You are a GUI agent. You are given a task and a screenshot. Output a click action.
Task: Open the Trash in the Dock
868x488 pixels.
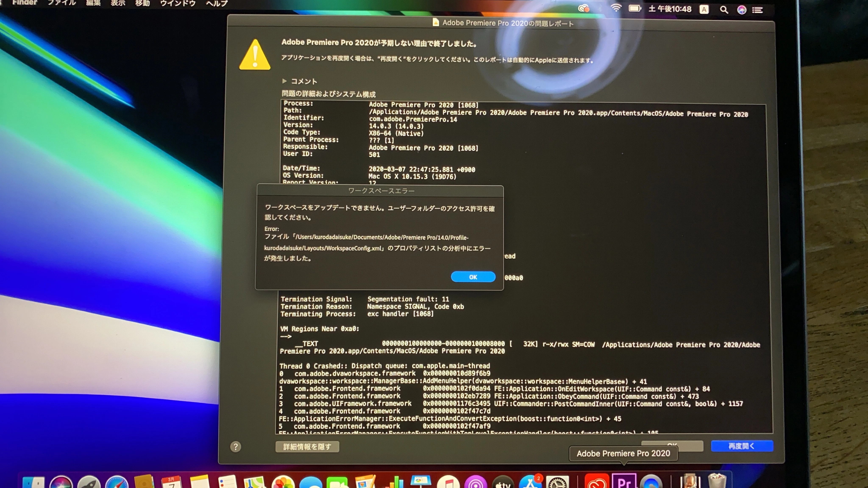[717, 481]
